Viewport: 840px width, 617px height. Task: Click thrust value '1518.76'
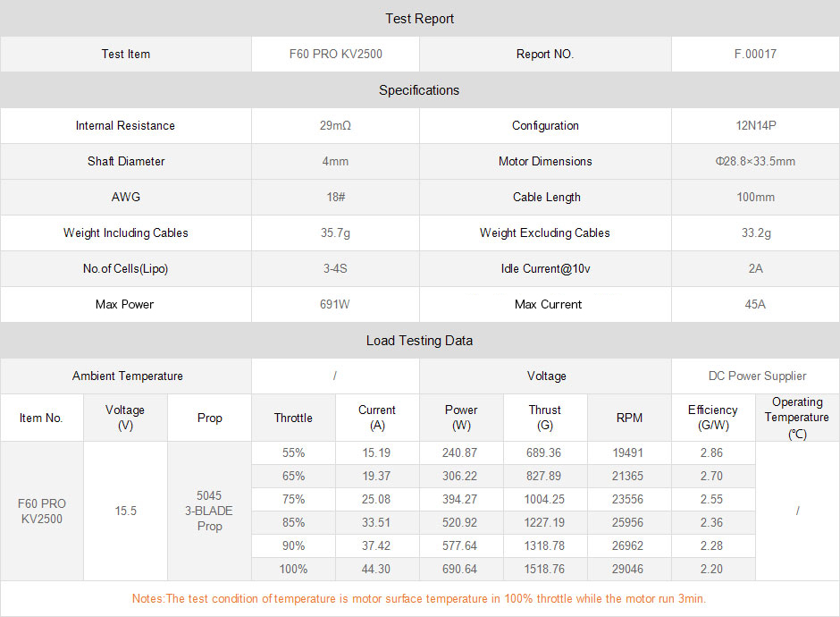[x=544, y=569]
